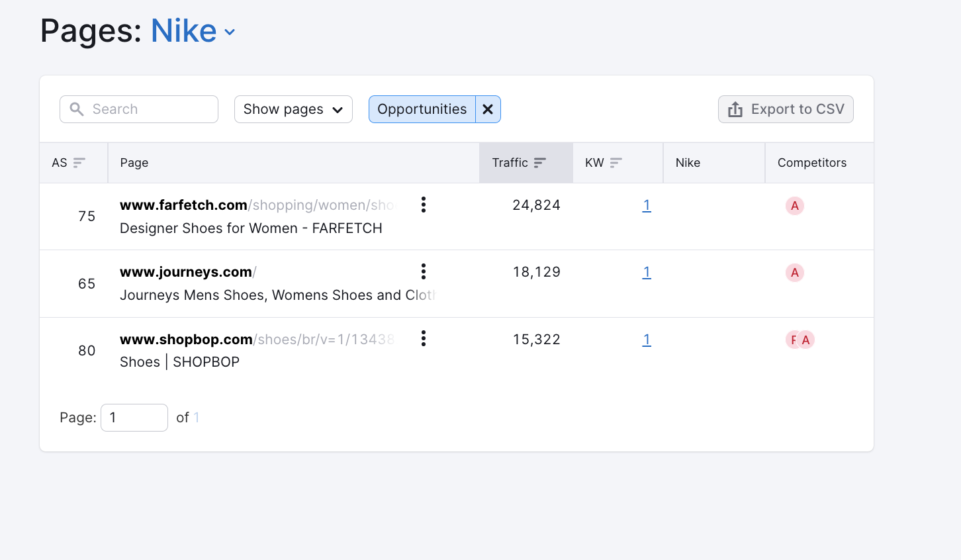
Task: Click competitor A badge in shopbop row
Action: (805, 340)
